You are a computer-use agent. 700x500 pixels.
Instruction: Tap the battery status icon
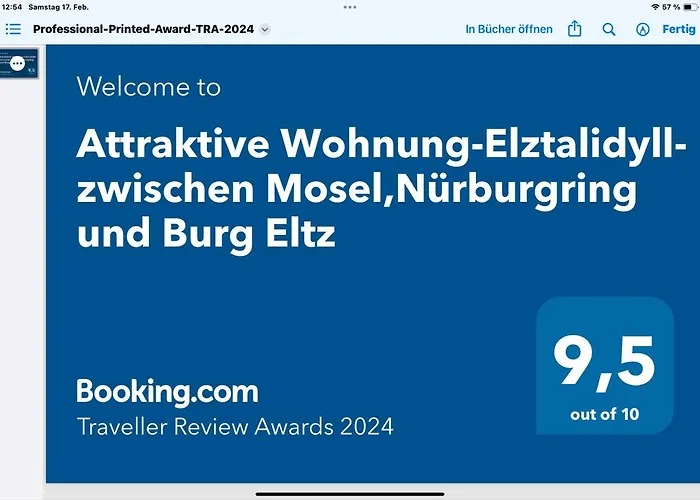point(690,7)
